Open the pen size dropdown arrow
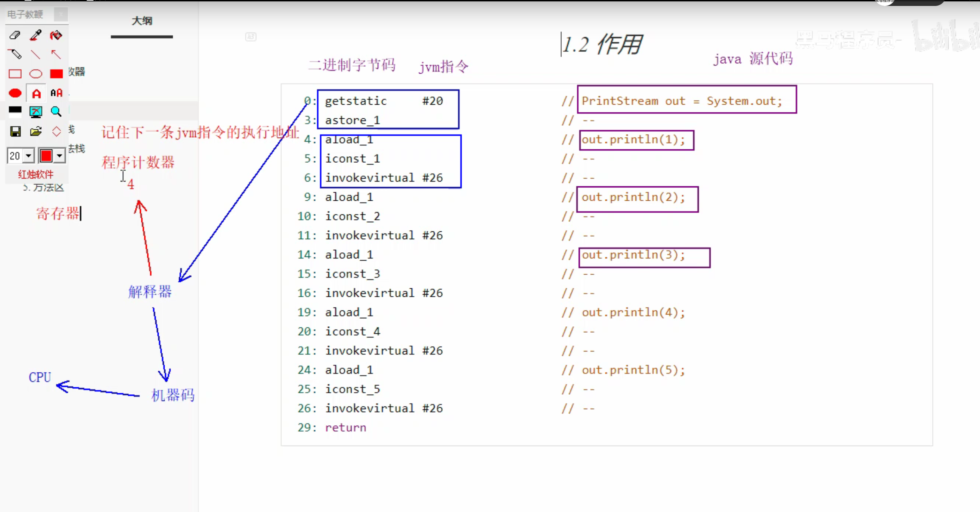The width and height of the screenshot is (980, 512). click(29, 156)
